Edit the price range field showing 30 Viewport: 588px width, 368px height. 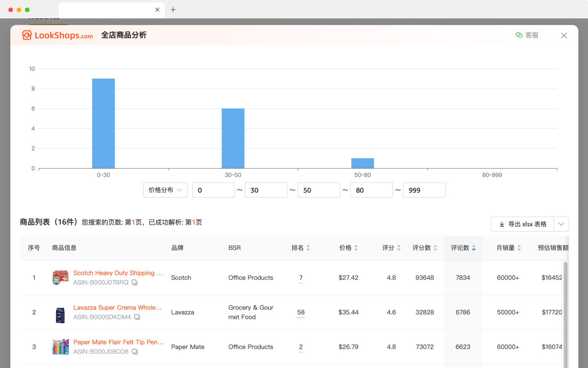coord(266,190)
